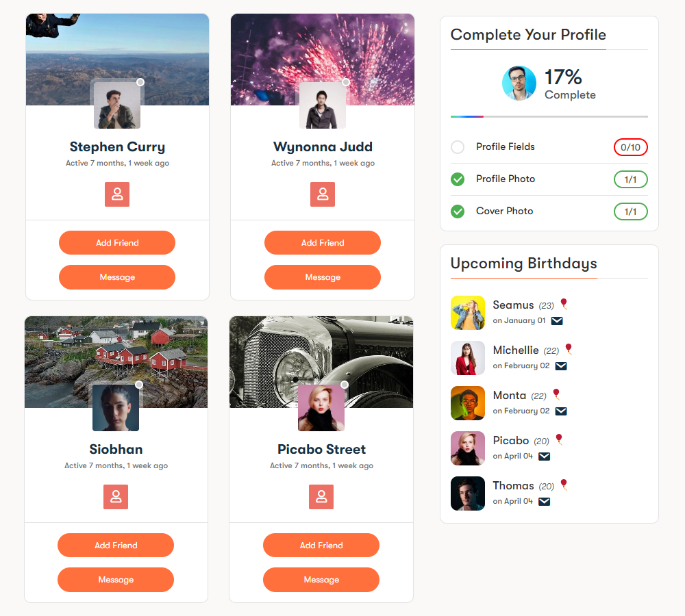Click member type icon under Siobhan
The image size is (685, 616).
click(x=116, y=497)
